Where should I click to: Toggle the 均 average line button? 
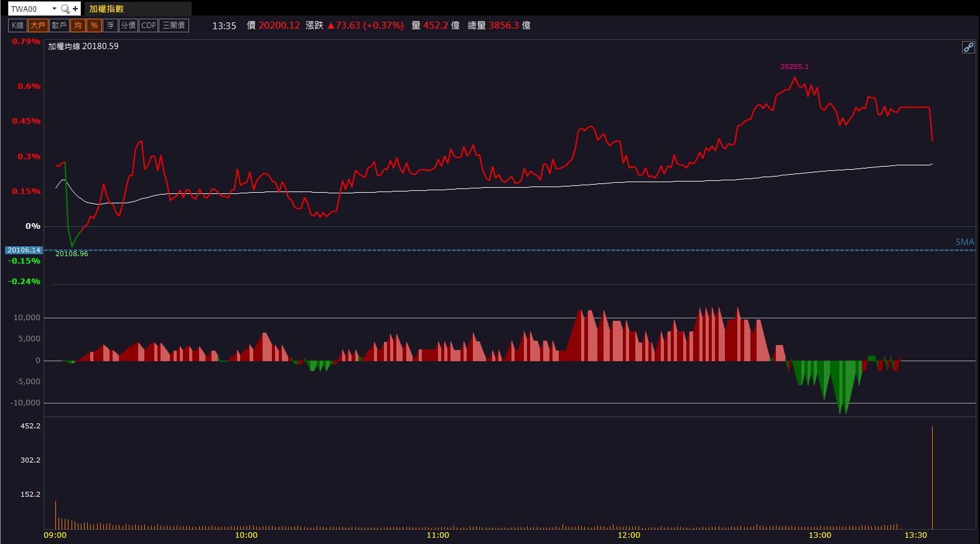(78, 25)
